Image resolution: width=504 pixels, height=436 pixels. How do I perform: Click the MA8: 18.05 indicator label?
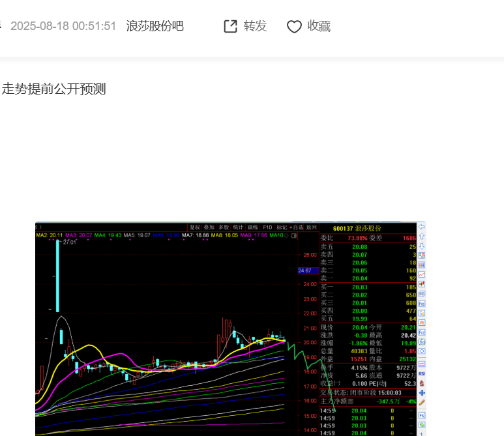tap(224, 235)
